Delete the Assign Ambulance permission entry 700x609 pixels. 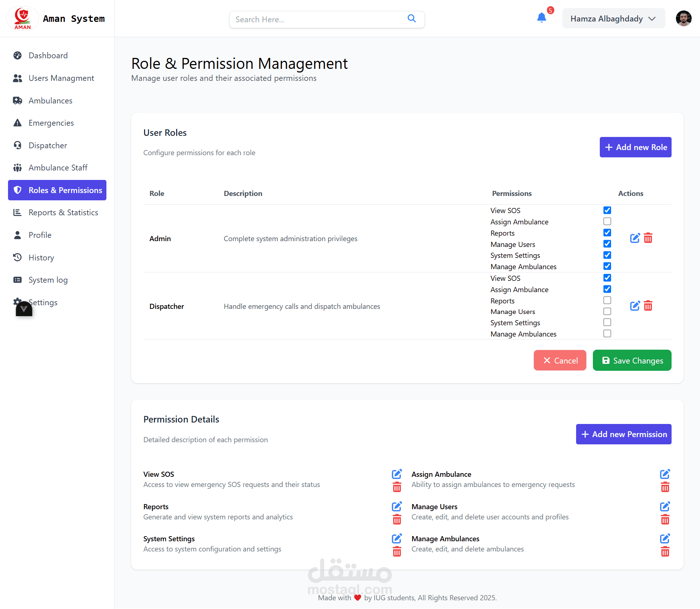665,487
